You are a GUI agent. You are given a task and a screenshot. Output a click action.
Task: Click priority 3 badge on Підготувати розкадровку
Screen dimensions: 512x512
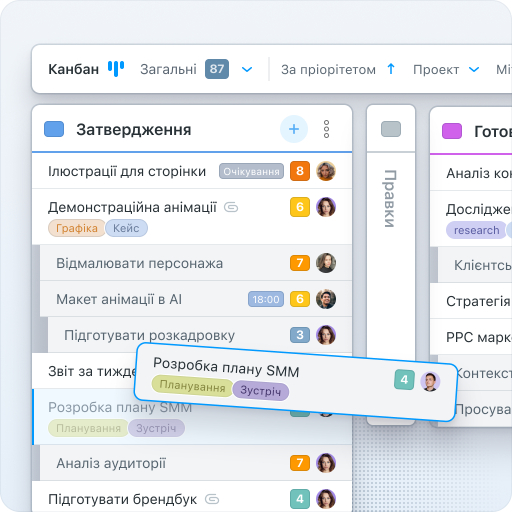300,335
